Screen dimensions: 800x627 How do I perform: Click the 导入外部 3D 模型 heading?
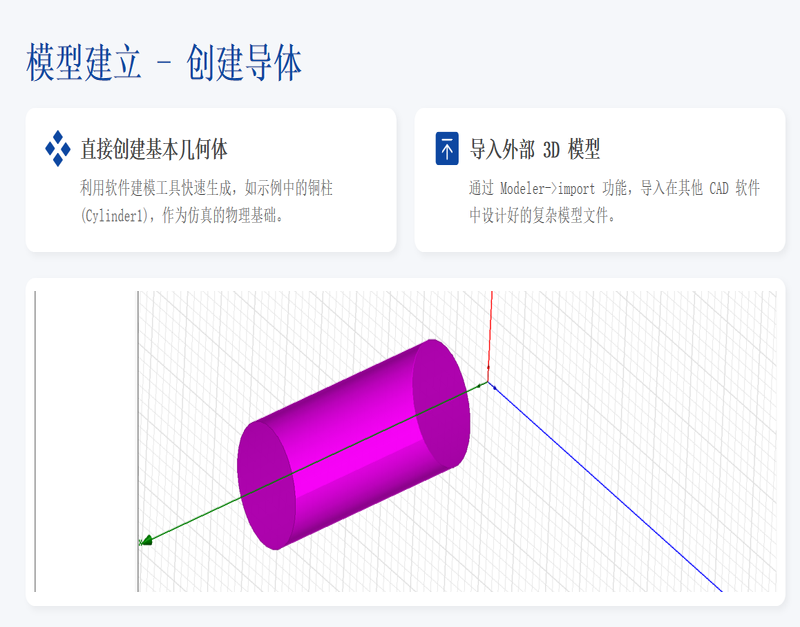point(535,150)
